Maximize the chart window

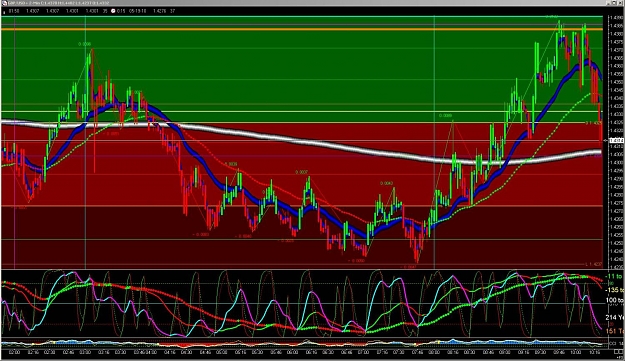(614, 3)
